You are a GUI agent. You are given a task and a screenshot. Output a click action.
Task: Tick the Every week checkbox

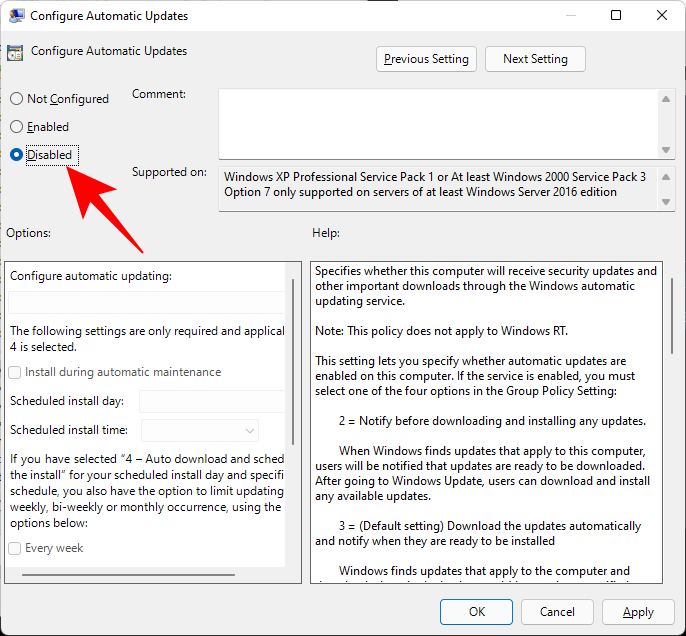coord(14,548)
